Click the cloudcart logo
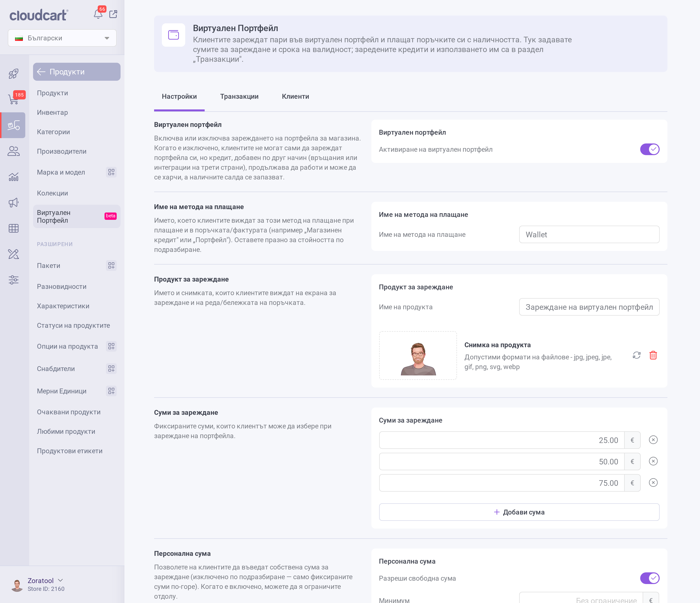This screenshot has height=603, width=700. (x=39, y=15)
